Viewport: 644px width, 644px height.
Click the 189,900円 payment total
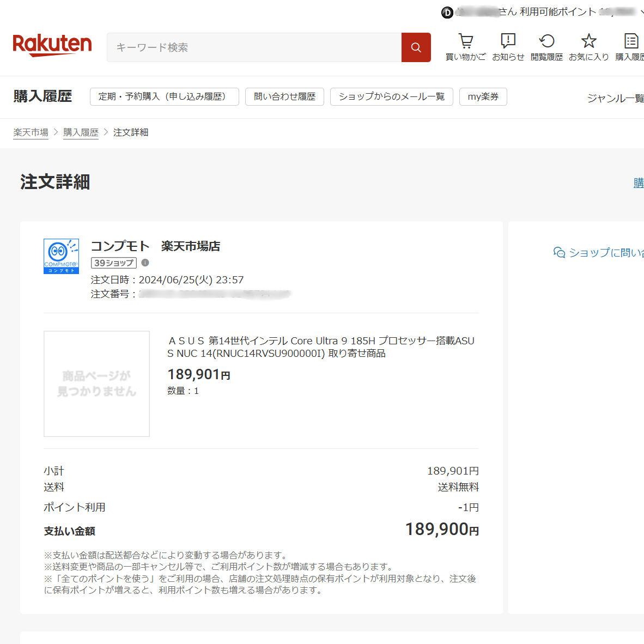pos(442,529)
